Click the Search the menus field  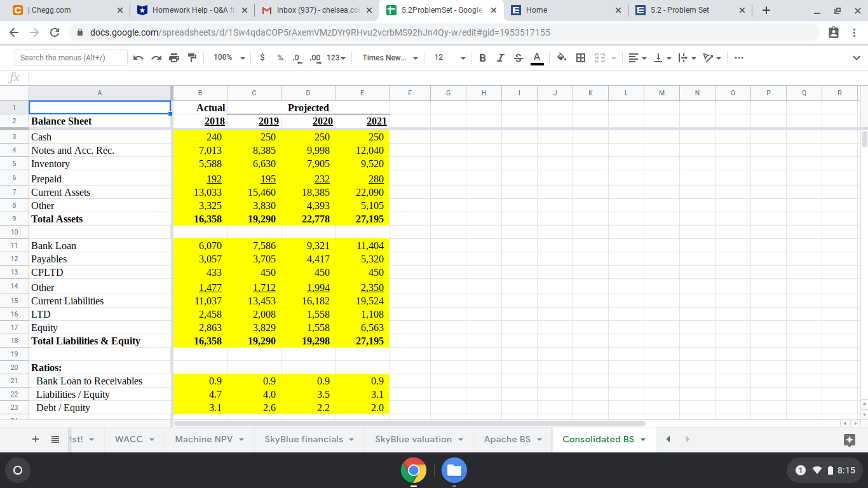point(71,58)
